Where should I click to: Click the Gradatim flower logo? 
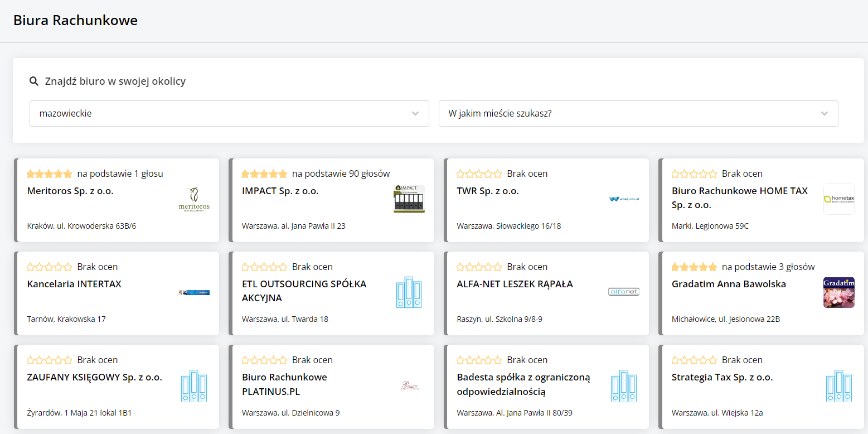(838, 292)
